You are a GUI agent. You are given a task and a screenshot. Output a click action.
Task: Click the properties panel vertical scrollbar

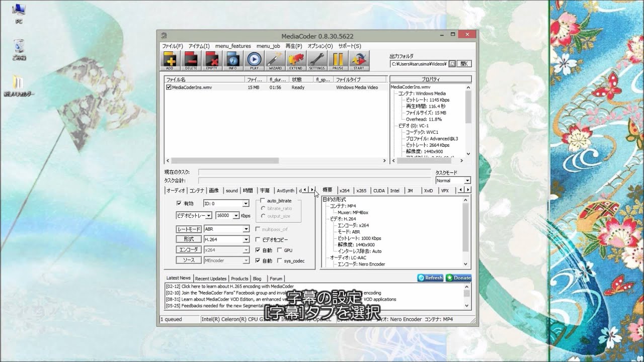pyautogui.click(x=468, y=121)
